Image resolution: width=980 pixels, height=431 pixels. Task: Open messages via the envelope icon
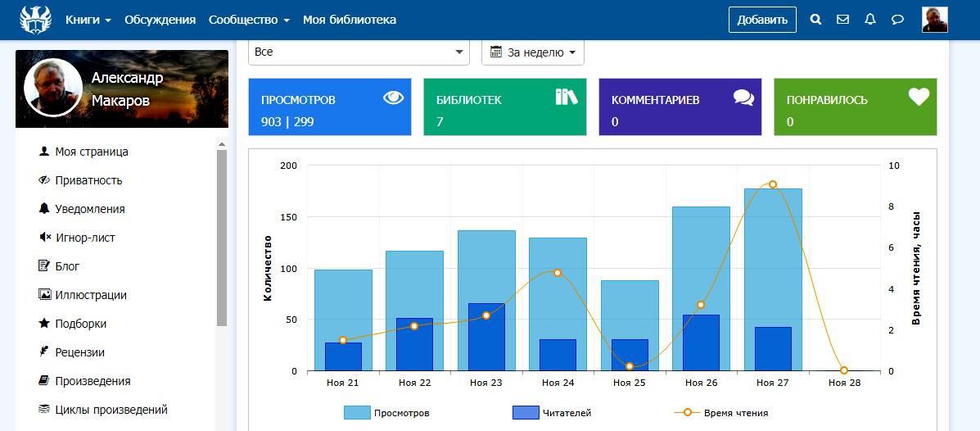click(842, 20)
